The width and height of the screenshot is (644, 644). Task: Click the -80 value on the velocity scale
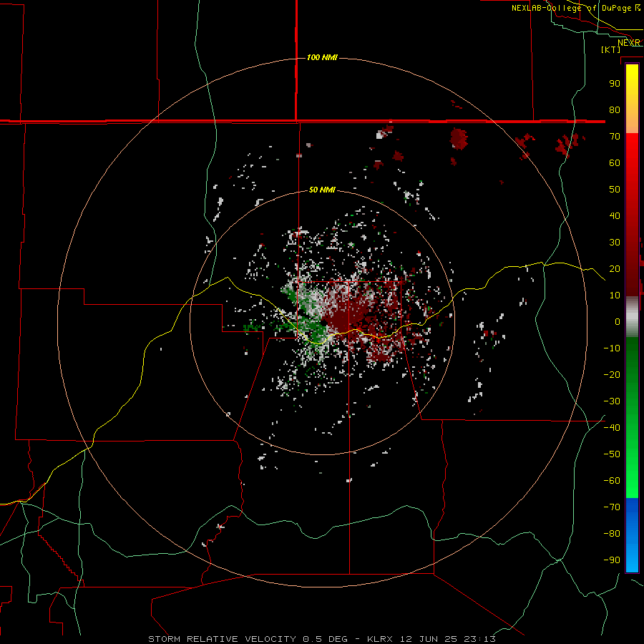point(612,534)
